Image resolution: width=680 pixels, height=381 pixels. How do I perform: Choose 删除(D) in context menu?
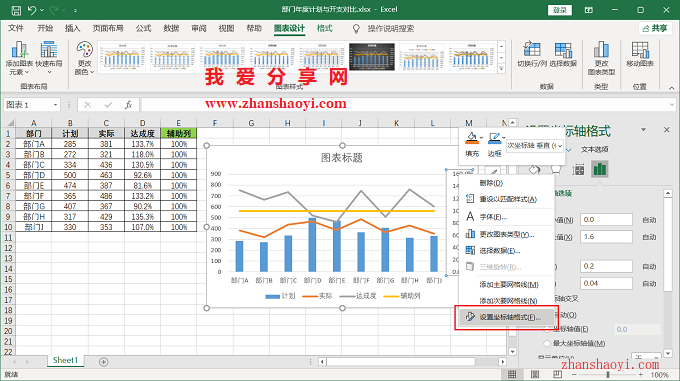[506, 183]
